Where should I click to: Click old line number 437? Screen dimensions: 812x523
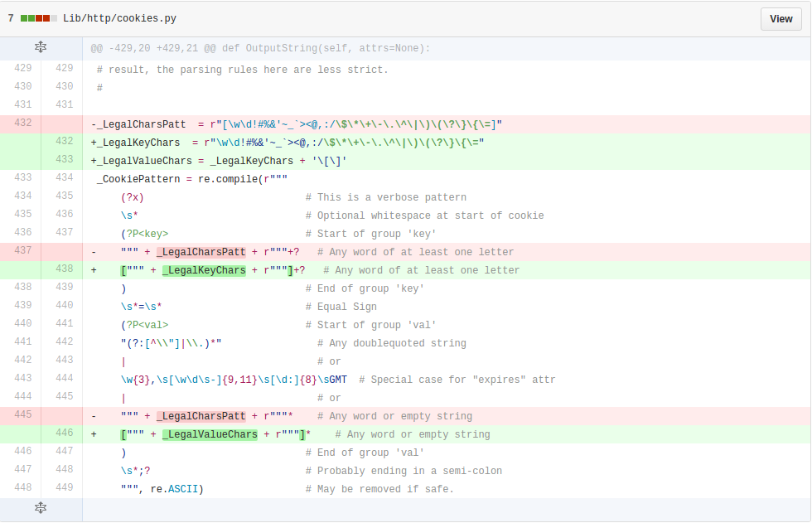(x=23, y=250)
